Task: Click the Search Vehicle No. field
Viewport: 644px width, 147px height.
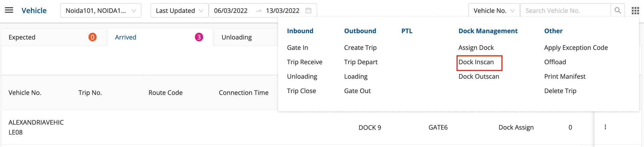Action: [565, 10]
